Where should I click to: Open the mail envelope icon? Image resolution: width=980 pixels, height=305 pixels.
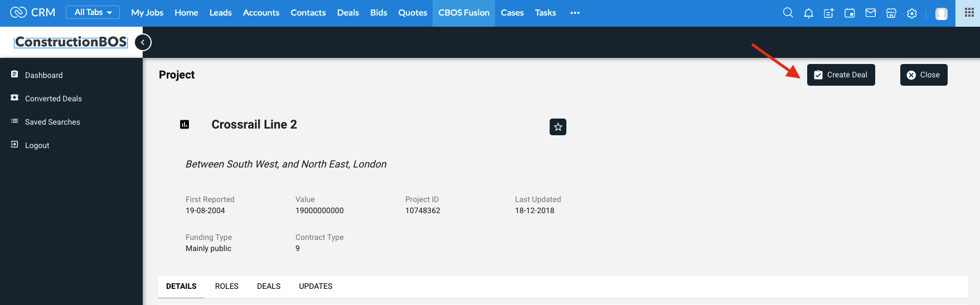click(870, 13)
